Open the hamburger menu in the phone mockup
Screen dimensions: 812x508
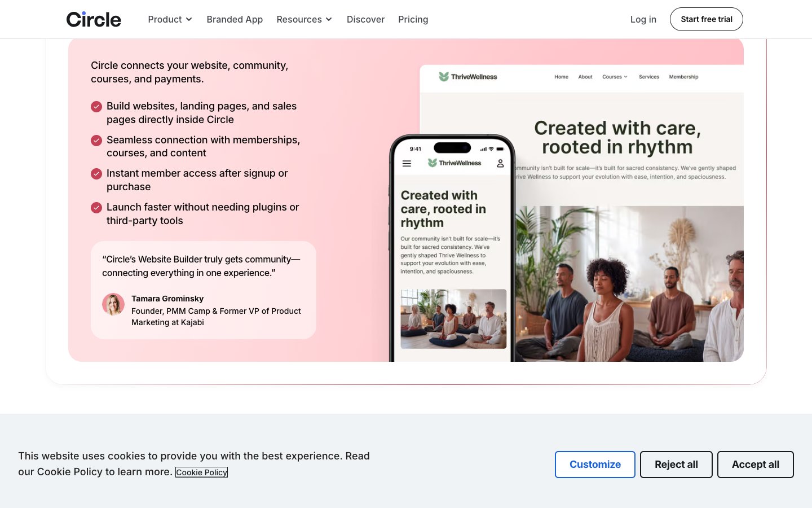point(407,163)
